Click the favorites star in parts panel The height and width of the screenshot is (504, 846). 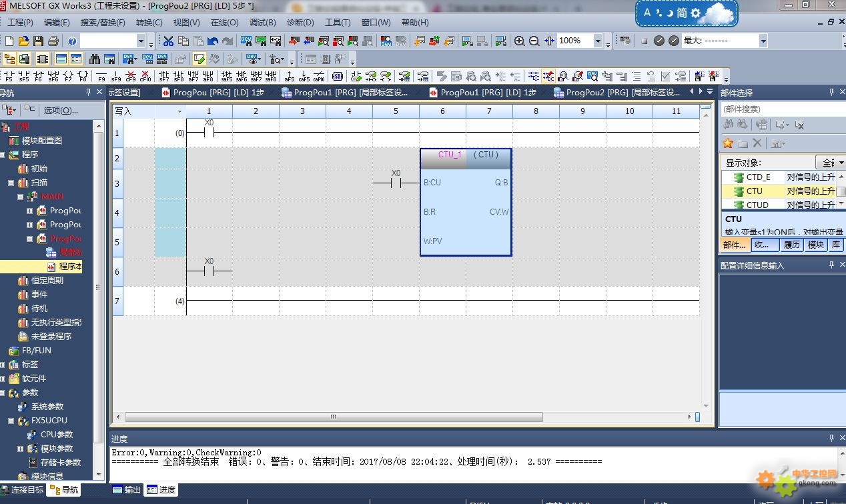[728, 143]
